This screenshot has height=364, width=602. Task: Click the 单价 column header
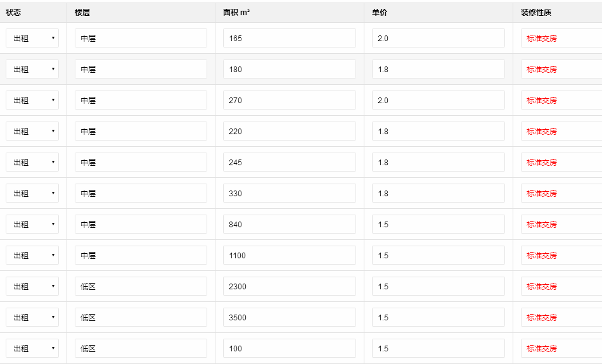pyautogui.click(x=380, y=13)
